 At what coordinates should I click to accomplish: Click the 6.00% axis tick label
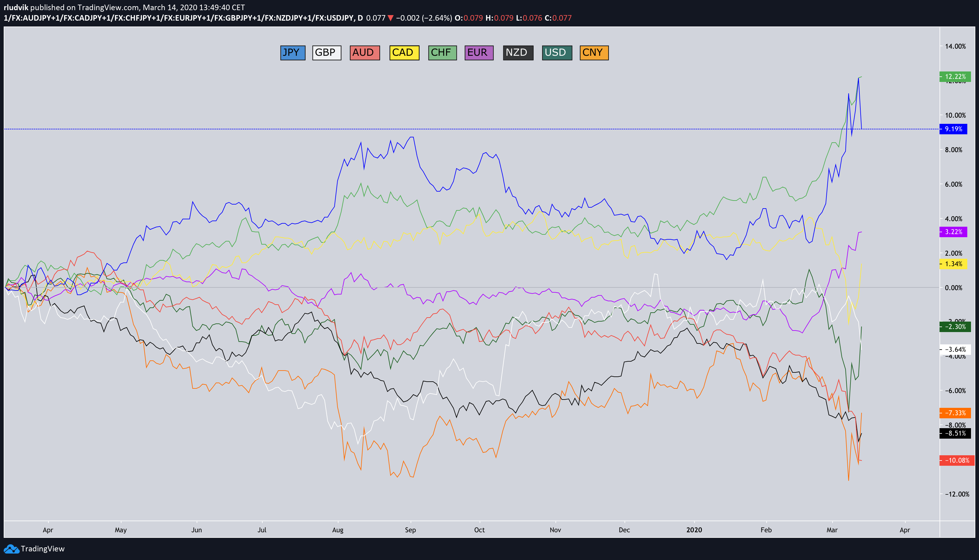954,184
